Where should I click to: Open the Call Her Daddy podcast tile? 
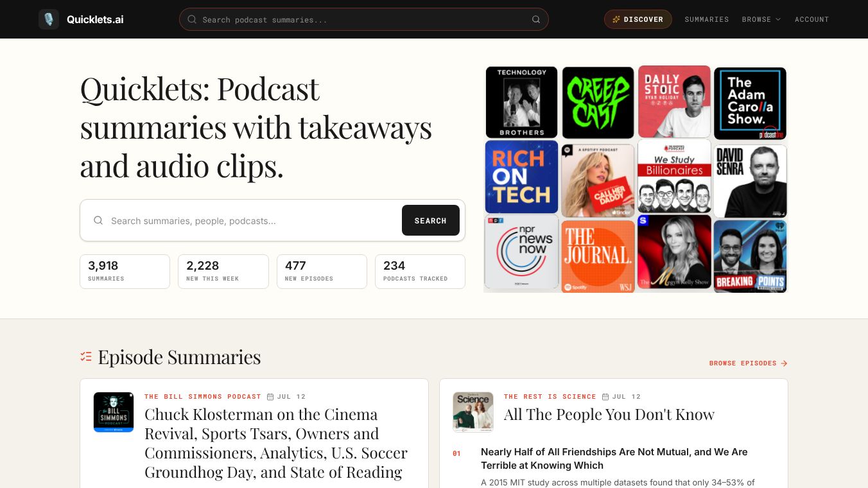(598, 180)
